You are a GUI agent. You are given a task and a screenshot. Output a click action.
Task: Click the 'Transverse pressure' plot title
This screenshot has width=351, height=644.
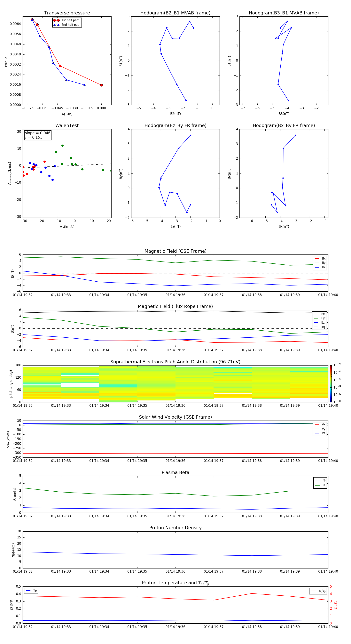tap(67, 13)
